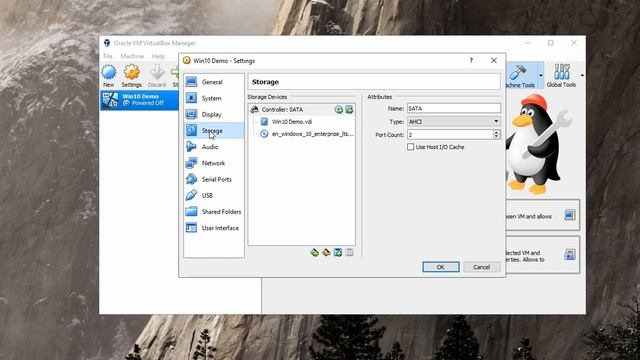Click upper tool tile icon beside 'VM and allows'

pyautogui.click(x=570, y=215)
